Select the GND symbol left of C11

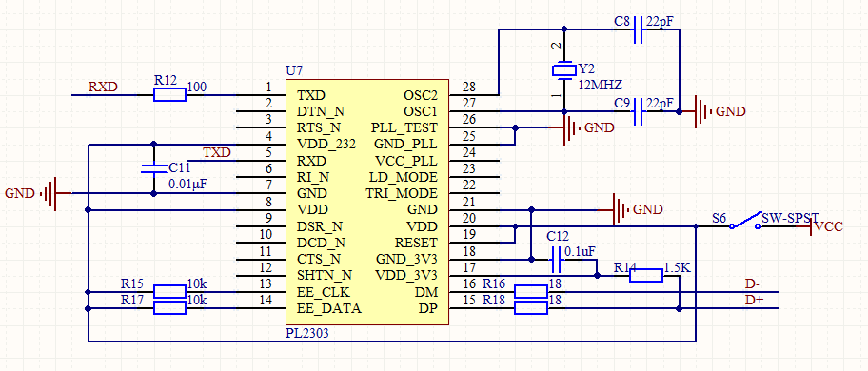(x=56, y=193)
